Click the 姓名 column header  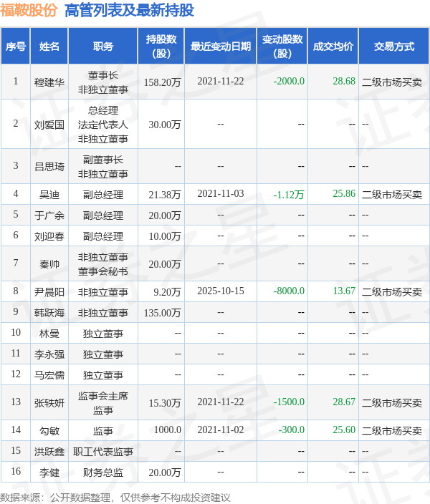tap(49, 47)
